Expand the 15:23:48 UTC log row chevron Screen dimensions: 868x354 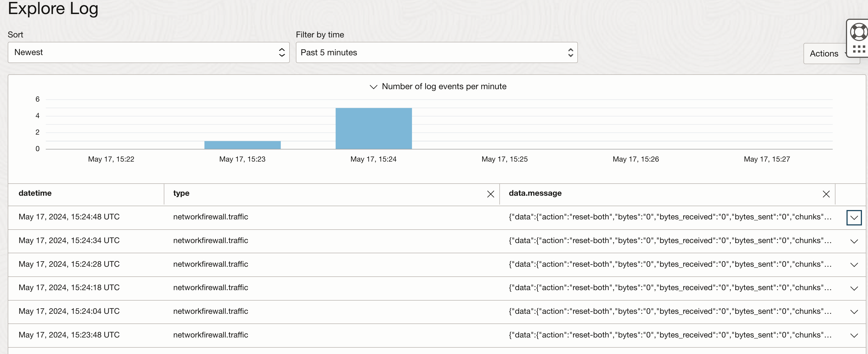854,336
